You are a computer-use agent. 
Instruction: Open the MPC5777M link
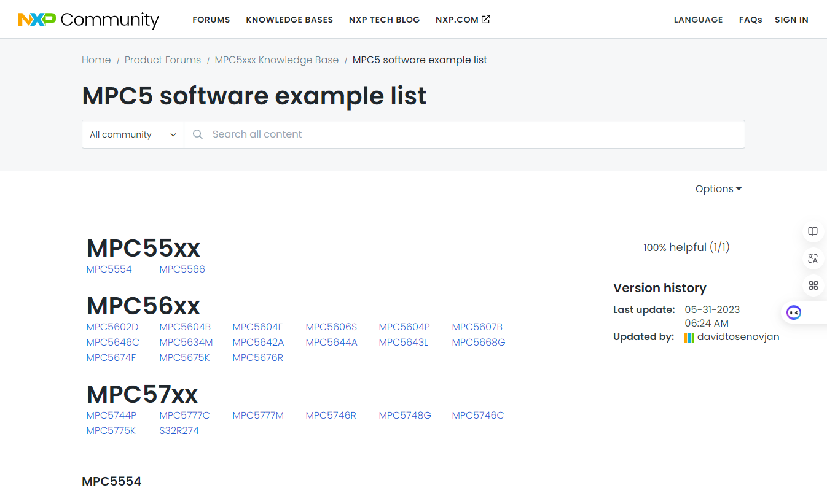click(259, 416)
